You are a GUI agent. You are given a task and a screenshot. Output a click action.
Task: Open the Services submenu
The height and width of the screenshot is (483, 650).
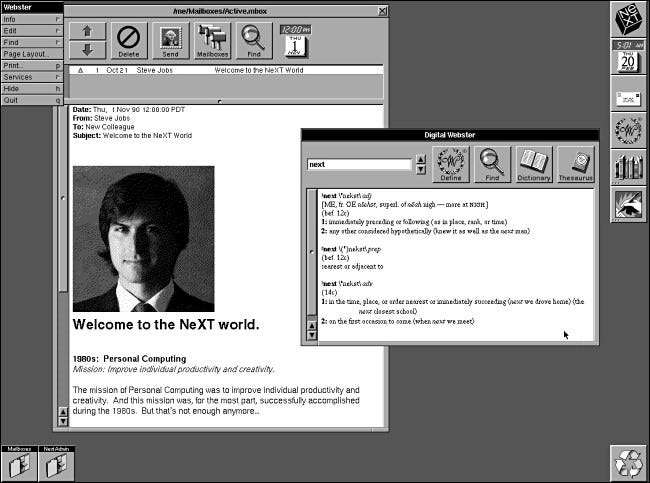tap(32, 77)
